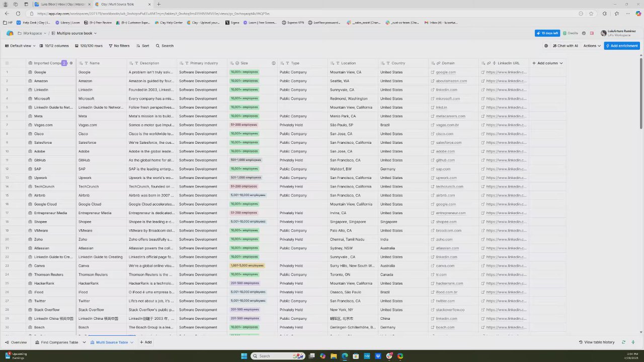This screenshot has height=362, width=644.
Task: Click the Primary Industry column header
Action: tap(202, 63)
